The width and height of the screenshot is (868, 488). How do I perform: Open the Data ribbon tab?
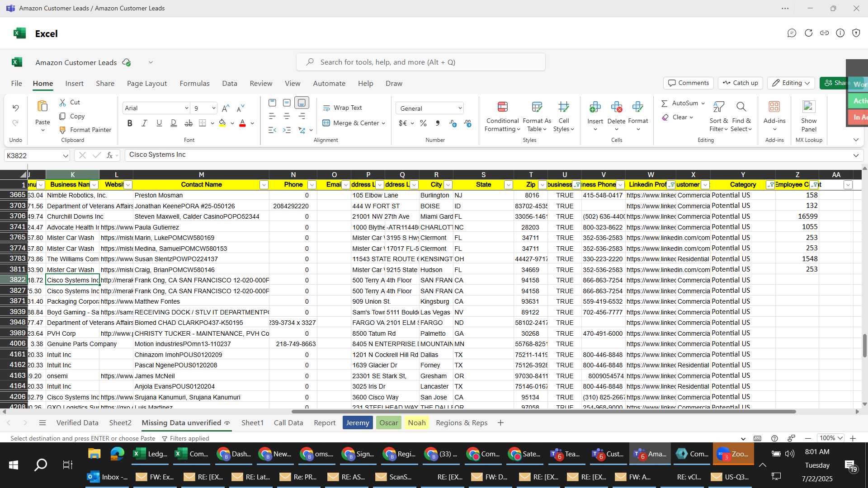click(230, 84)
